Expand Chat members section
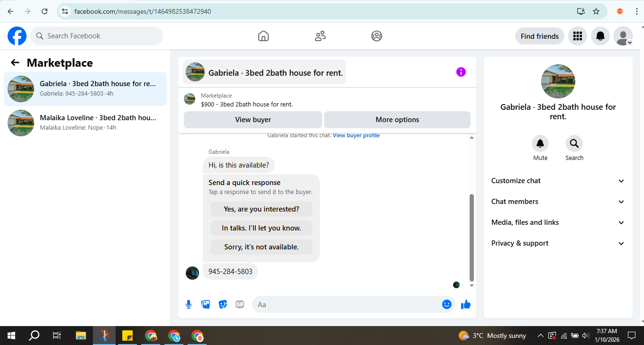644x345 pixels. pyautogui.click(x=558, y=202)
